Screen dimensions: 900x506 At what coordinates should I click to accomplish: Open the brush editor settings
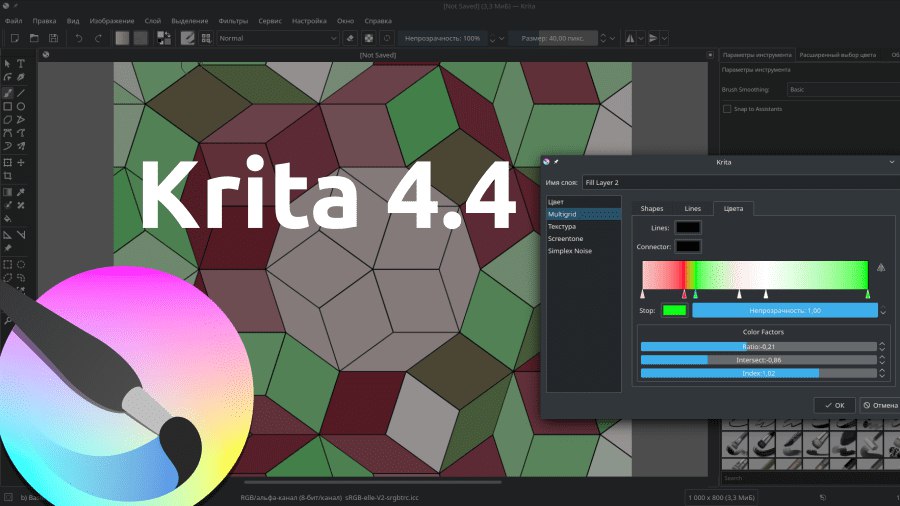188,38
